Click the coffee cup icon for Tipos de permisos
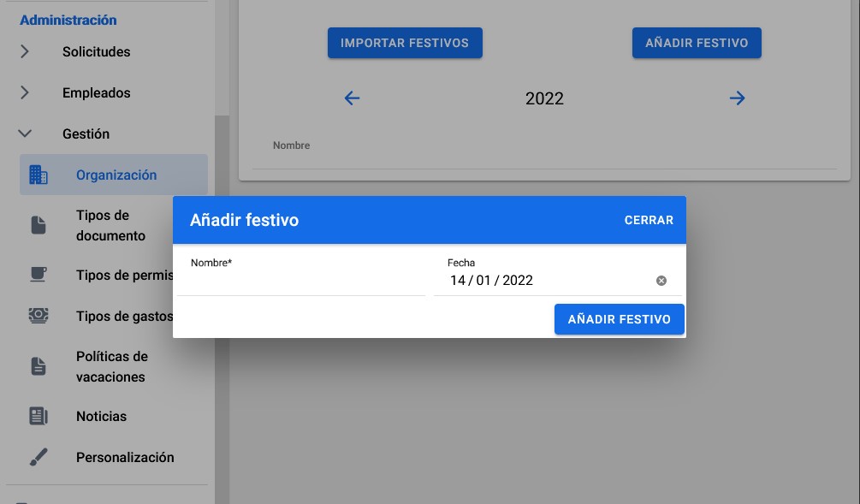The height and width of the screenshot is (504, 860). point(39,274)
